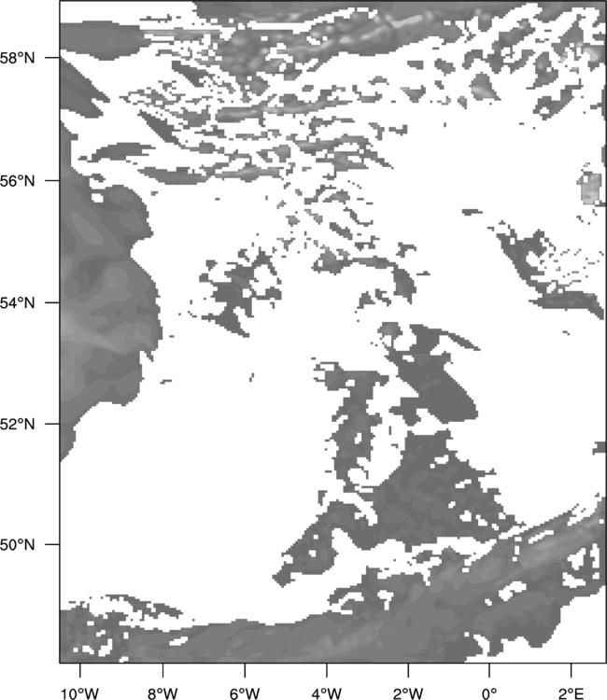Click the 52°N latitude label
Image resolution: width=607 pixels, height=700 pixels.
tap(18, 424)
